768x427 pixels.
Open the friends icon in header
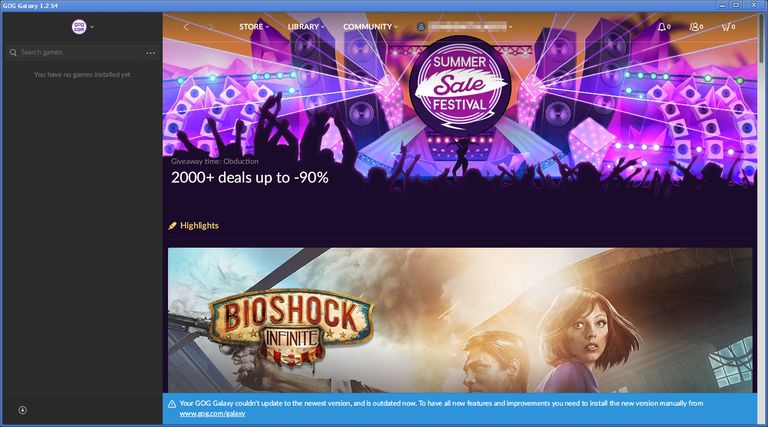694,26
